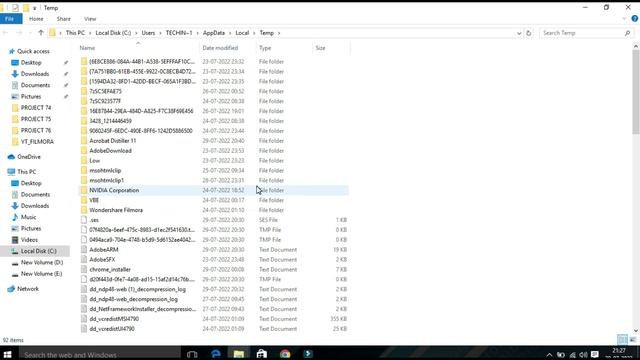
Task: Open YT_FILMORA folder in sidebar
Action: [x=37, y=142]
